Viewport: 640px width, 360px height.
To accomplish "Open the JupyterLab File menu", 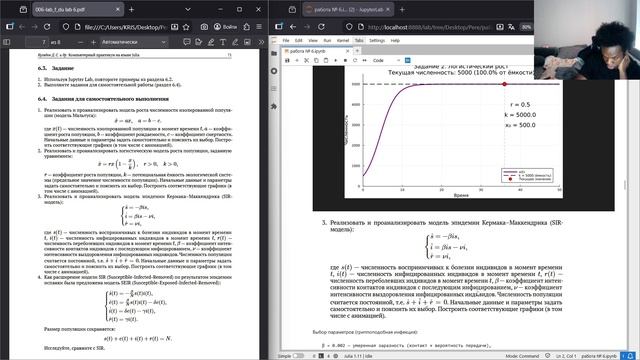I will (x=286, y=40).
